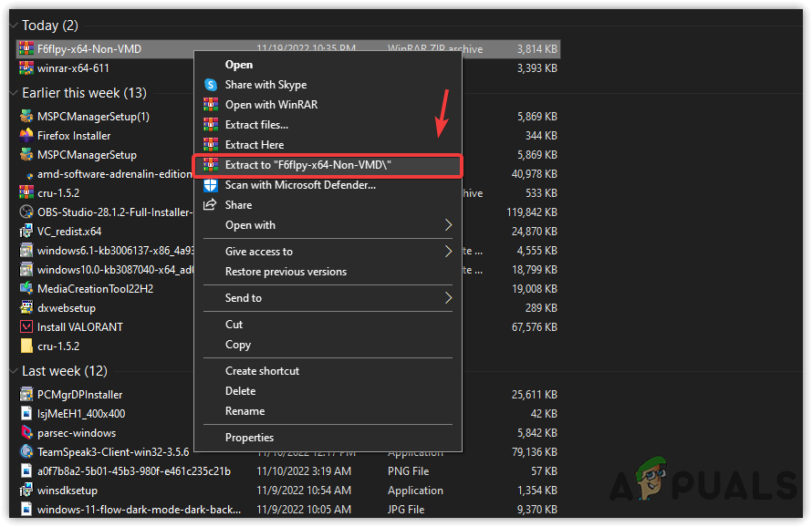This screenshot has width=812, height=527.
Task: Select the MediaCreationTool22H2 icon
Action: click(x=26, y=288)
